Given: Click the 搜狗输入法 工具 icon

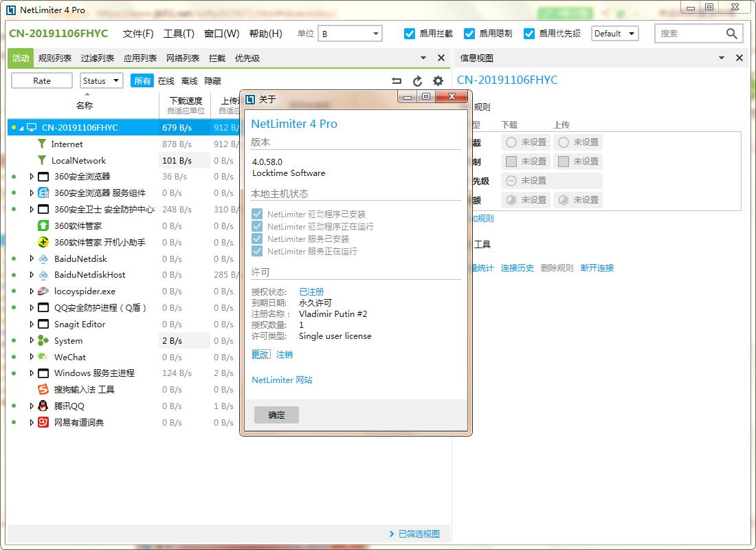Looking at the screenshot, I should tap(44, 389).
